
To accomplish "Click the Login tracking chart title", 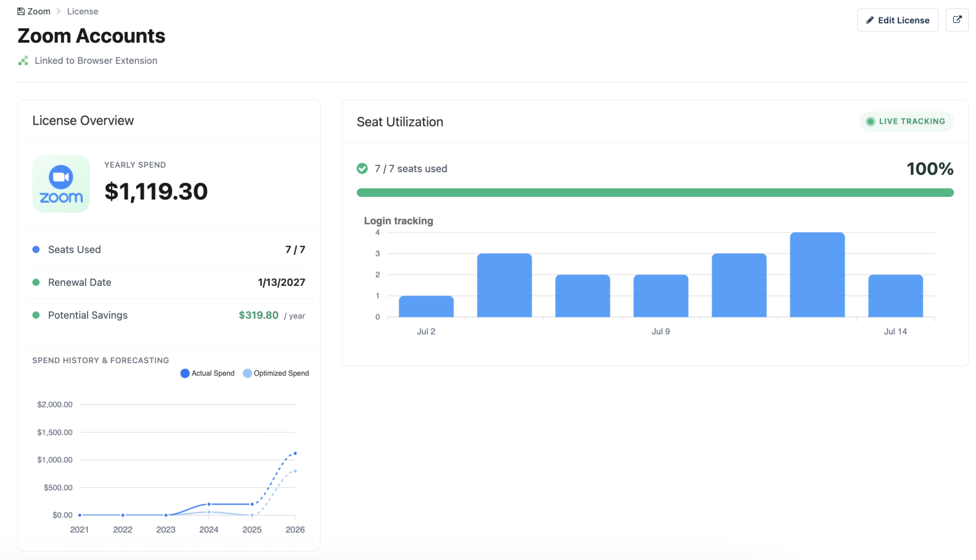I will coord(398,221).
